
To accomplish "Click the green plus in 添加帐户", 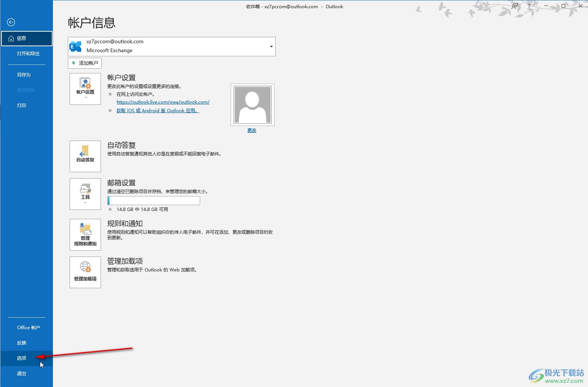I will [x=74, y=63].
